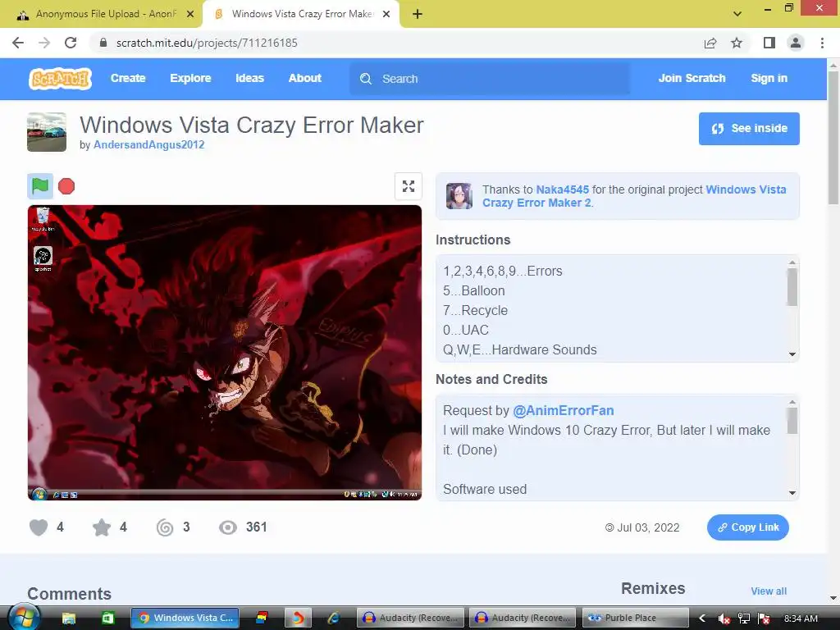Viewport: 840px width, 630px height.
Task: Click the green flag to start project
Action: [x=40, y=186]
